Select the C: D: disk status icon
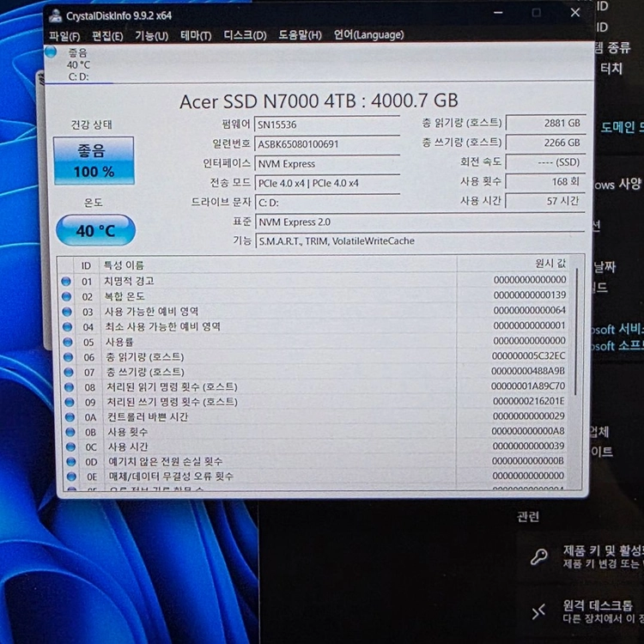 51,52
